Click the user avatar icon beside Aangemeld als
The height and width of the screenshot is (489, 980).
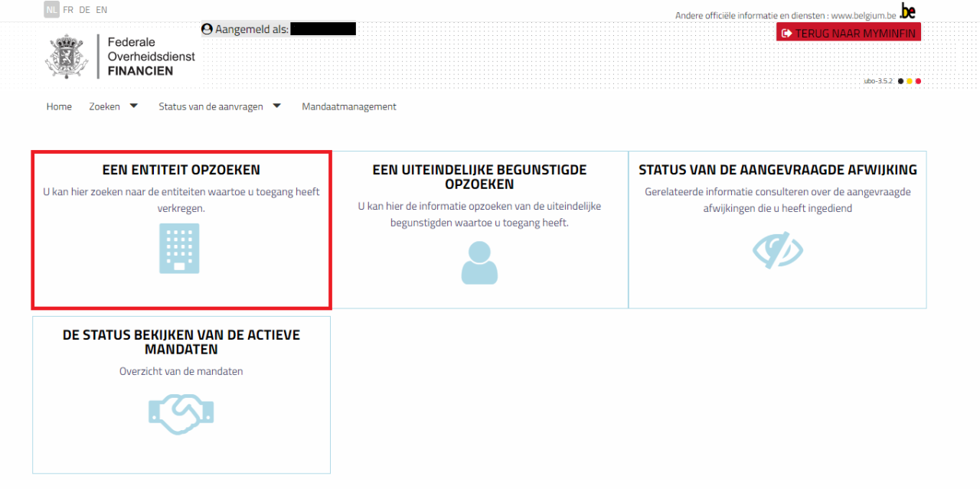[x=207, y=29]
